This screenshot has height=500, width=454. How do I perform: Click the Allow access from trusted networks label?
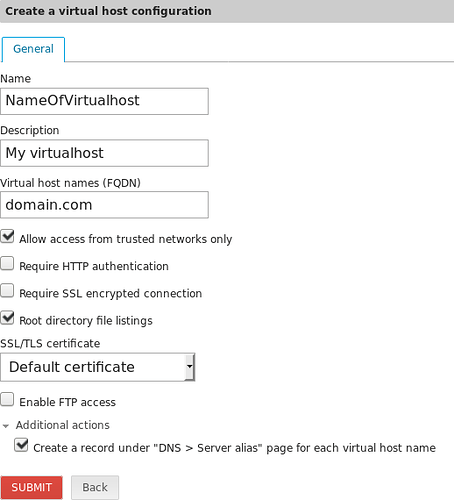point(126,239)
